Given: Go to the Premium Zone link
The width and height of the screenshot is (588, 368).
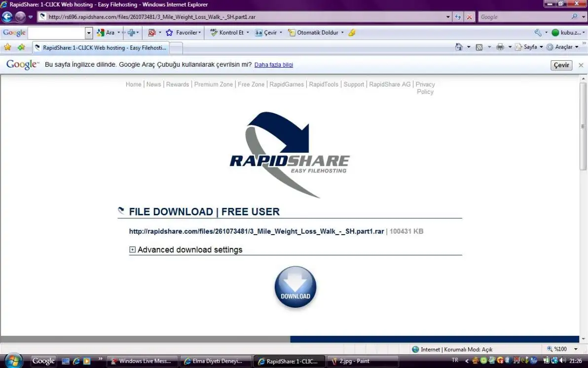Looking at the screenshot, I should tap(214, 84).
